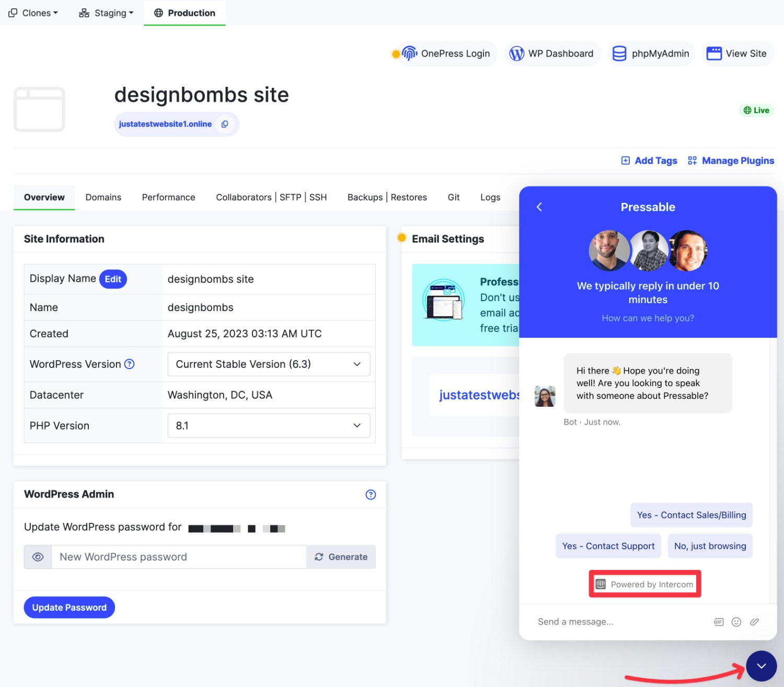Pick No, just browsing option

710,546
